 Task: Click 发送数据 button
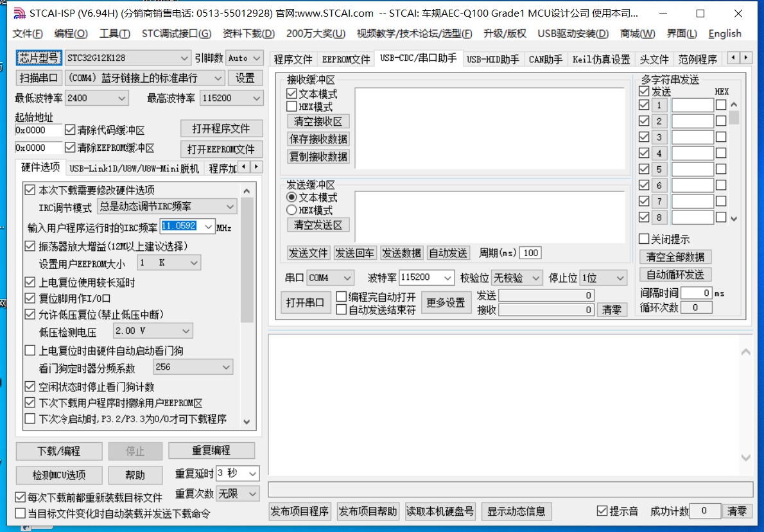pyautogui.click(x=401, y=253)
